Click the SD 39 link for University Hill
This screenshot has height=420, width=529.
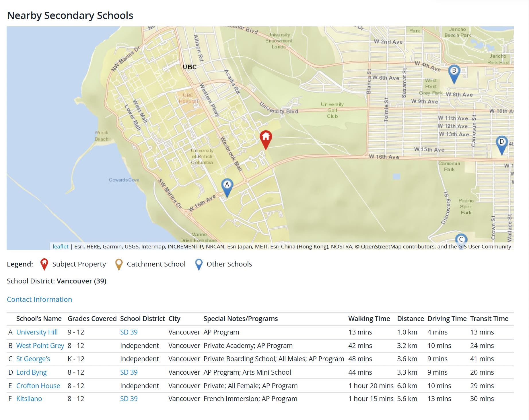pos(129,332)
